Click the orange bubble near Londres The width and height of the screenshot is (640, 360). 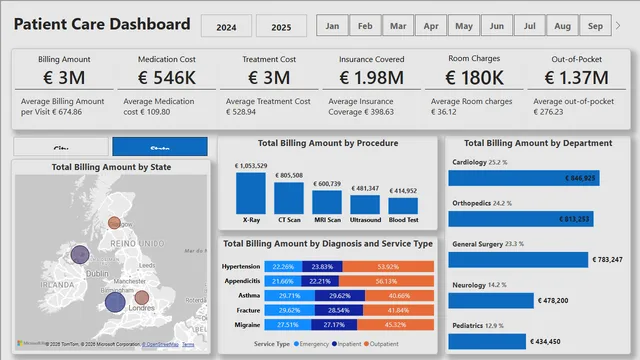tap(142, 298)
